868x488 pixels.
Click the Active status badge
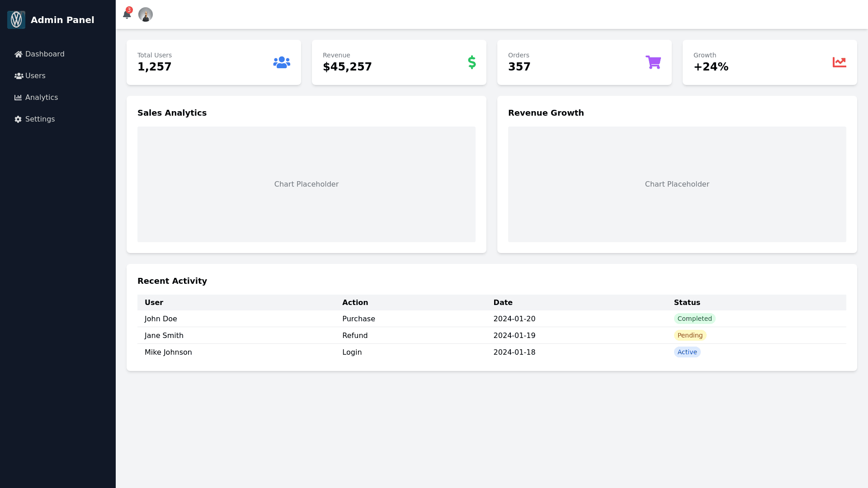click(687, 352)
